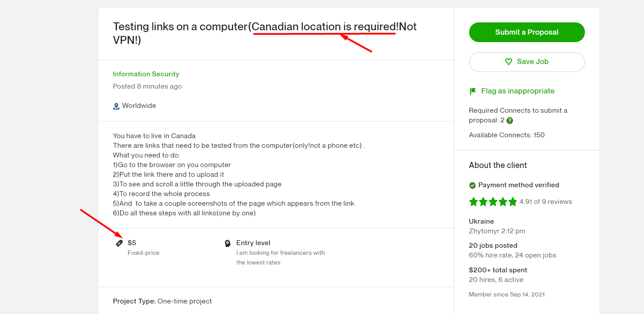Image resolution: width=644 pixels, height=314 pixels.
Task: Click the heart icon on Save Job
Action: [x=509, y=62]
